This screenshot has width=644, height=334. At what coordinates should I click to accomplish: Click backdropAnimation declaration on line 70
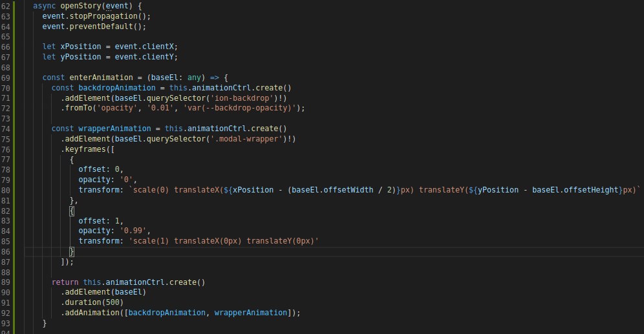(x=117, y=88)
